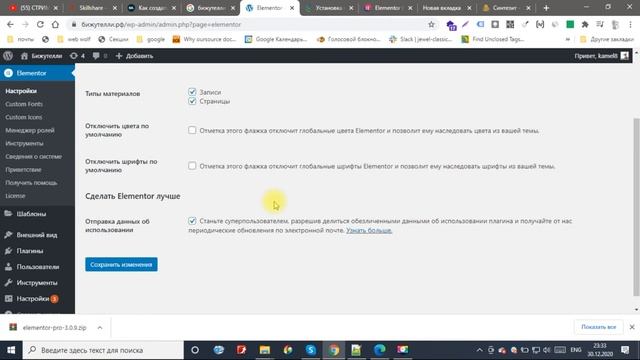Click the ENG language indicator
640x360 pixels.
pyautogui.click(x=576, y=350)
